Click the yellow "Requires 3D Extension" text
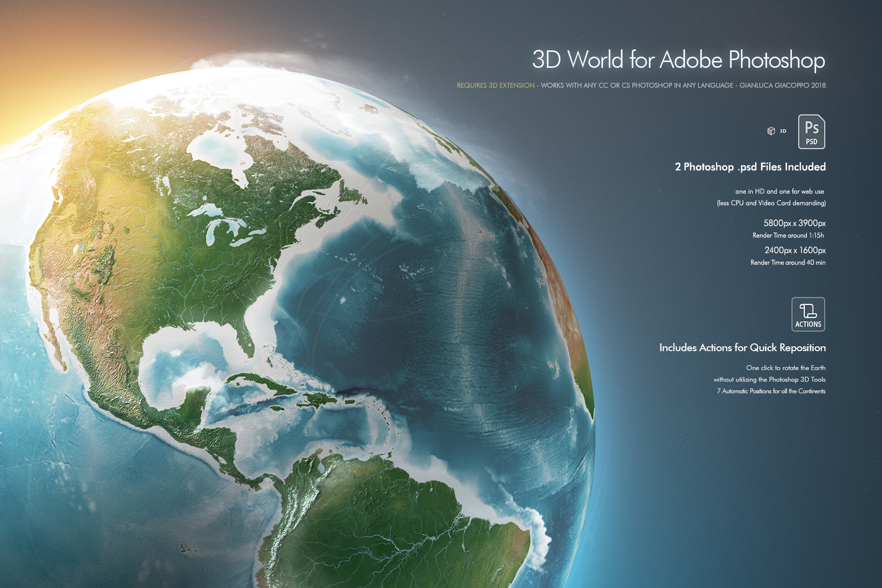The height and width of the screenshot is (588, 882). tap(495, 85)
